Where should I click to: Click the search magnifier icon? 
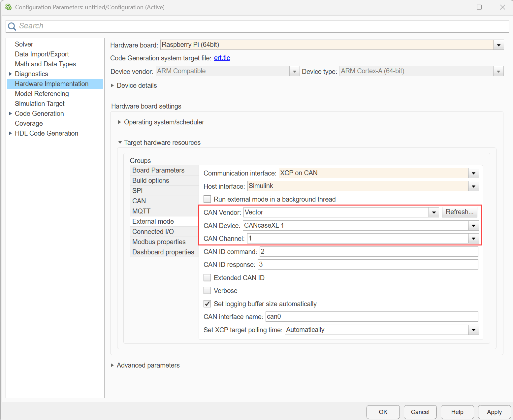(12, 26)
